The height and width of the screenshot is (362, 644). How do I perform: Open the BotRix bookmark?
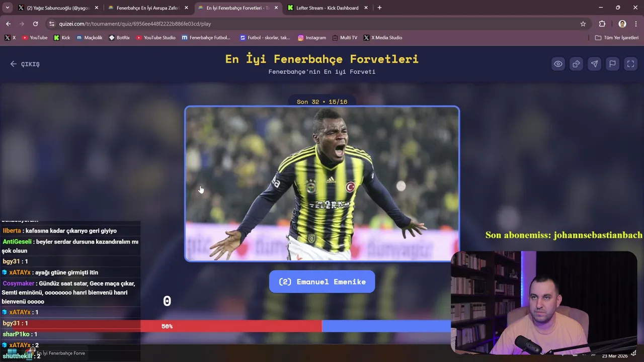[120, 38]
